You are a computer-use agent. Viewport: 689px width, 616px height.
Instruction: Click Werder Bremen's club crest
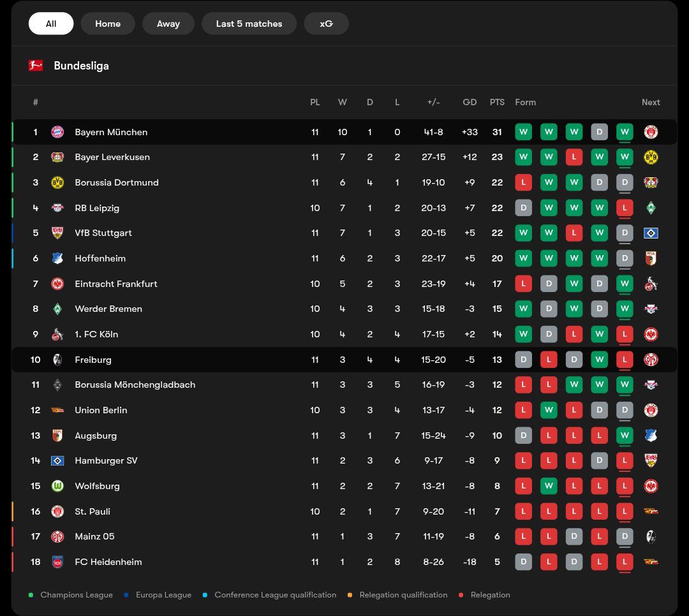coord(57,309)
